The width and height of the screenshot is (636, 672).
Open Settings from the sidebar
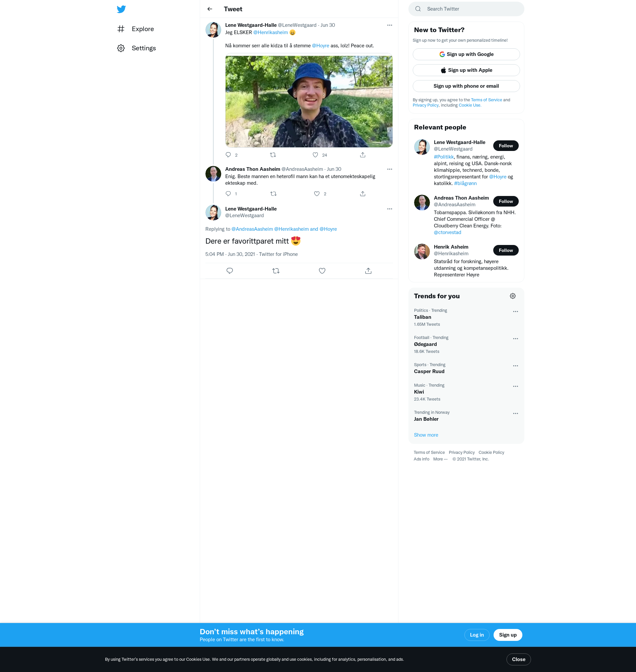pos(136,48)
